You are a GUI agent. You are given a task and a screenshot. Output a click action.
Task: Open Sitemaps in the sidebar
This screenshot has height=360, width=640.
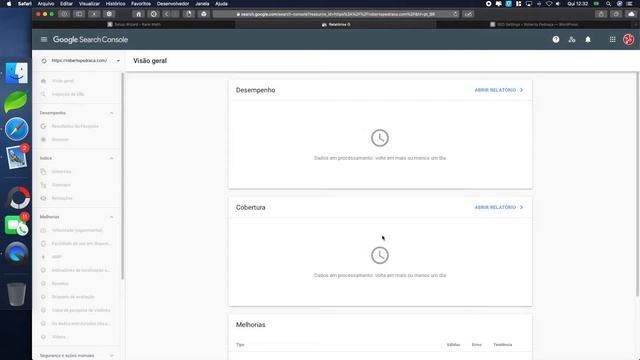[61, 185]
